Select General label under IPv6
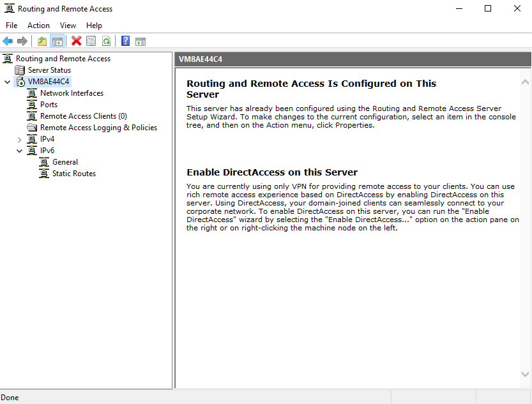 65,162
